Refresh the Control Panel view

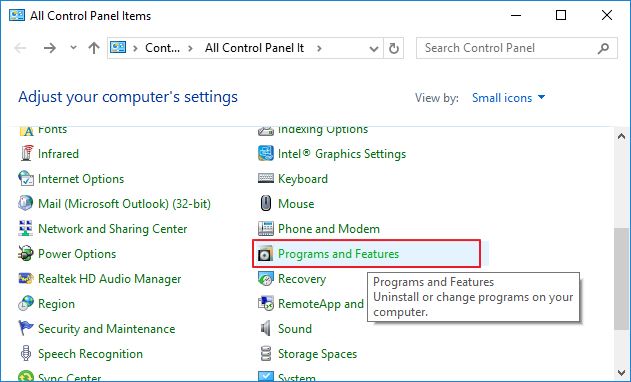pyautogui.click(x=394, y=48)
